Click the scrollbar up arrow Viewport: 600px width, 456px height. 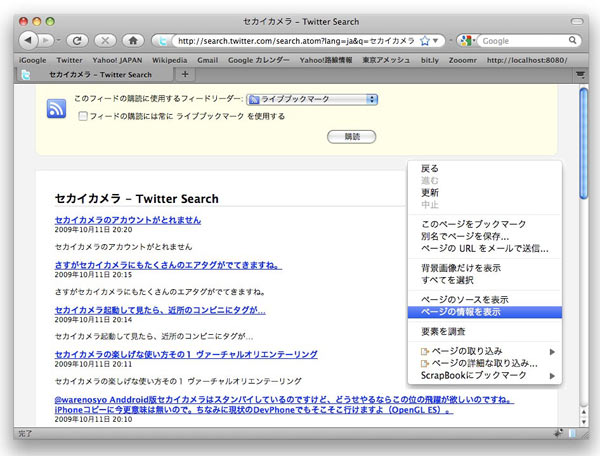[583, 412]
